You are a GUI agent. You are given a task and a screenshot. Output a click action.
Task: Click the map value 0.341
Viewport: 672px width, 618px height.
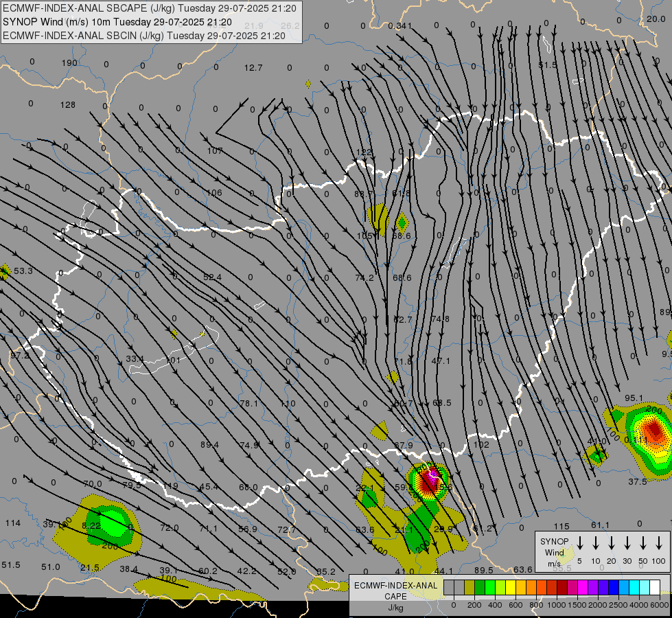tap(400, 26)
